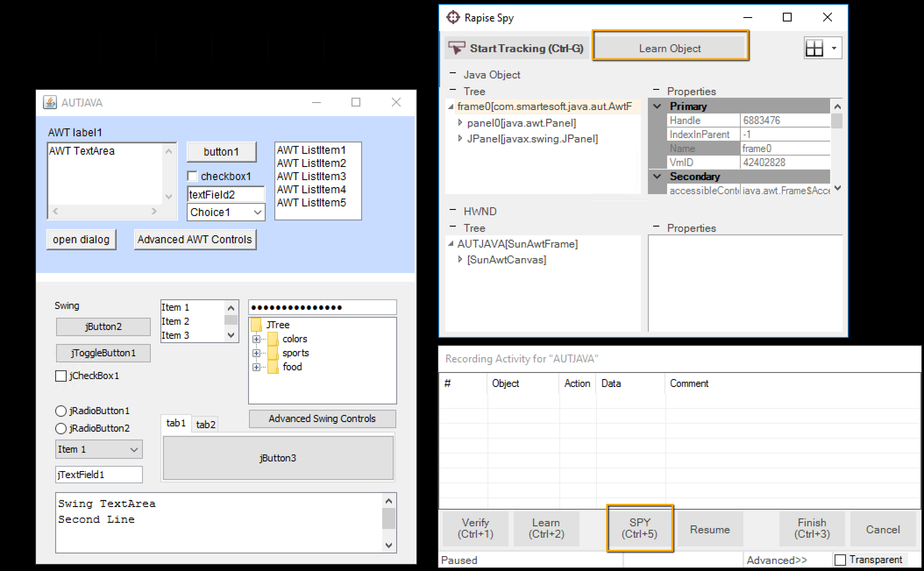
Task: Click the SPY (Ctrl+5) button
Action: [640, 528]
